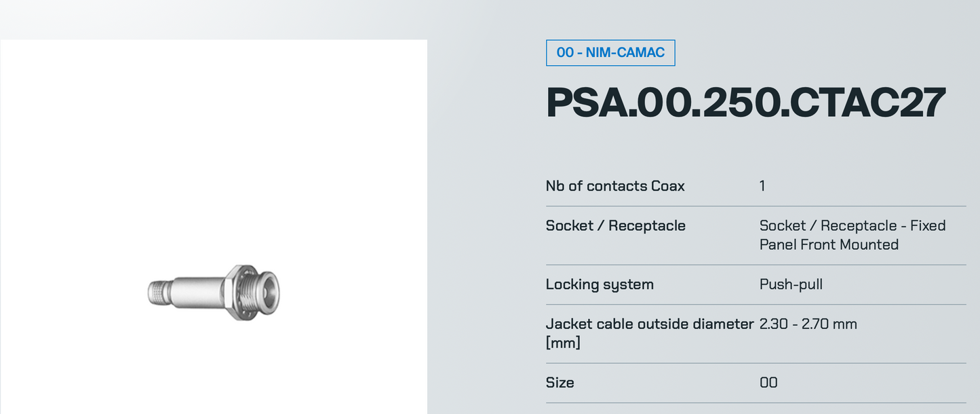Select the Size value 00
This screenshot has width=980, height=414.
[x=768, y=383]
